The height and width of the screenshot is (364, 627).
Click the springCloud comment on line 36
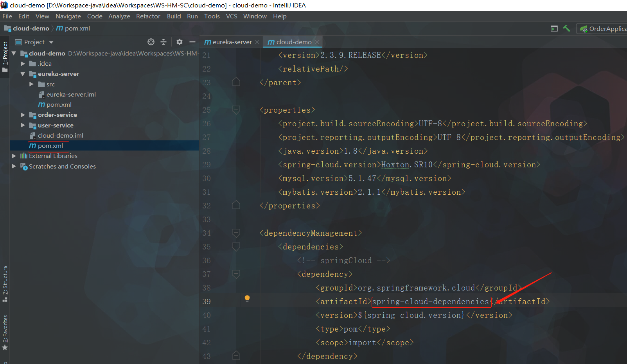click(x=343, y=260)
